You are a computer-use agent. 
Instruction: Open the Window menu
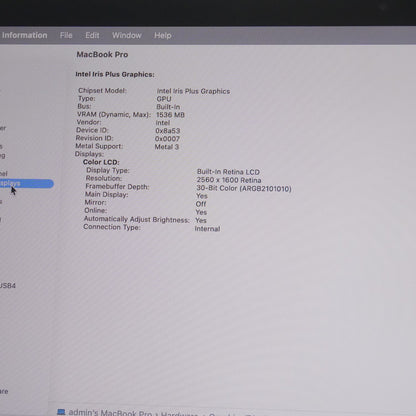click(127, 35)
